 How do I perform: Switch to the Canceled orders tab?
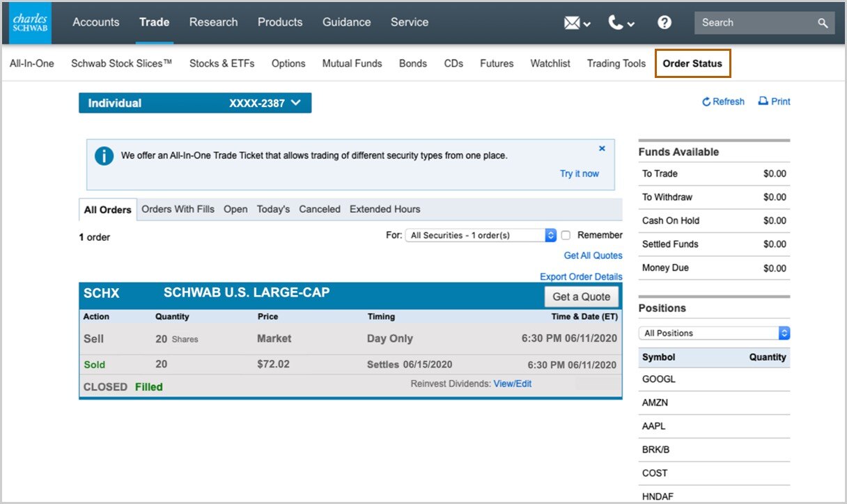[320, 209]
